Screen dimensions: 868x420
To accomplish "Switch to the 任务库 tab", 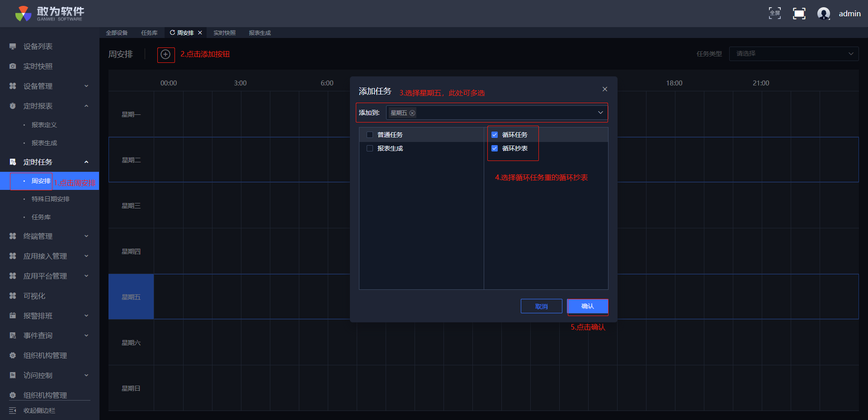I will point(149,33).
